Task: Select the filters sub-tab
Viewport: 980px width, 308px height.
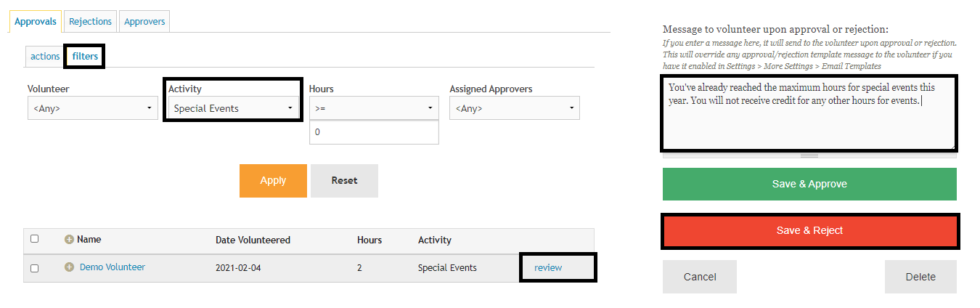Action: click(x=85, y=57)
